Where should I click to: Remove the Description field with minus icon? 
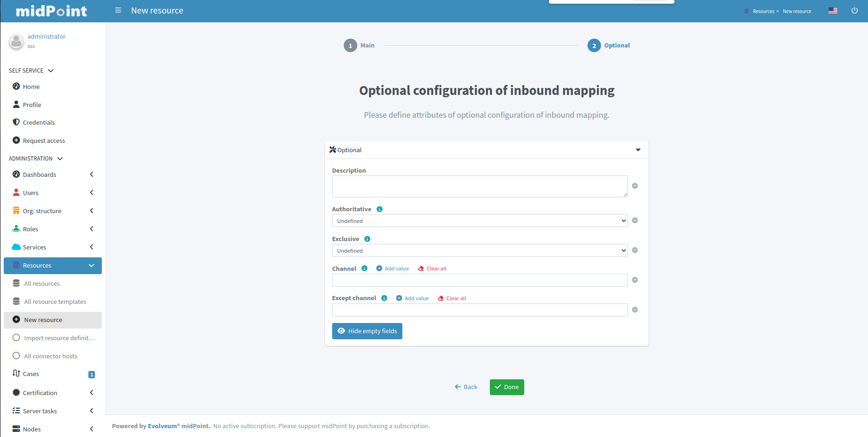pos(635,186)
